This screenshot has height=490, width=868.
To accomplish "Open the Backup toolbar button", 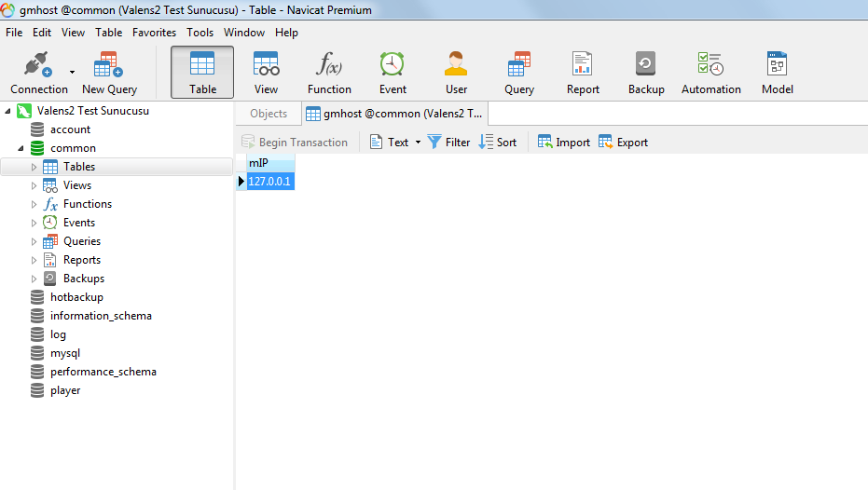I will [x=646, y=73].
